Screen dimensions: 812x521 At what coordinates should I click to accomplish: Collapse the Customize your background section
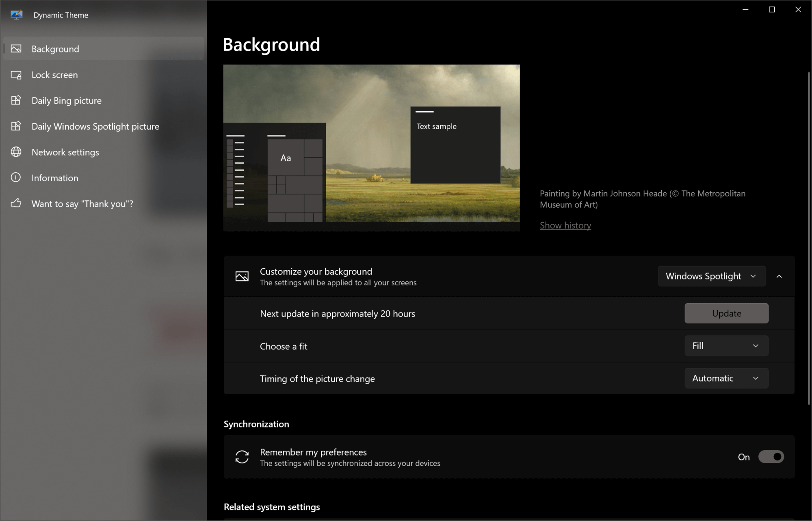pyautogui.click(x=779, y=276)
